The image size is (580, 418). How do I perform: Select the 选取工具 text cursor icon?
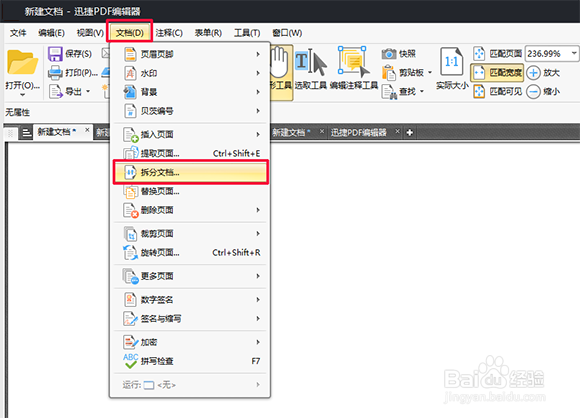pyautogui.click(x=311, y=62)
